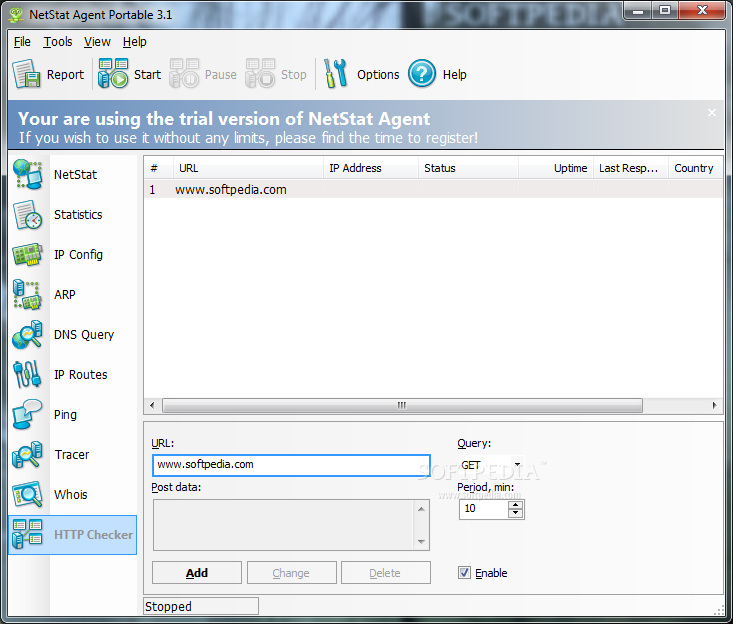Click the DNS Query sidebar label
Image resolution: width=733 pixels, height=624 pixels.
84,335
